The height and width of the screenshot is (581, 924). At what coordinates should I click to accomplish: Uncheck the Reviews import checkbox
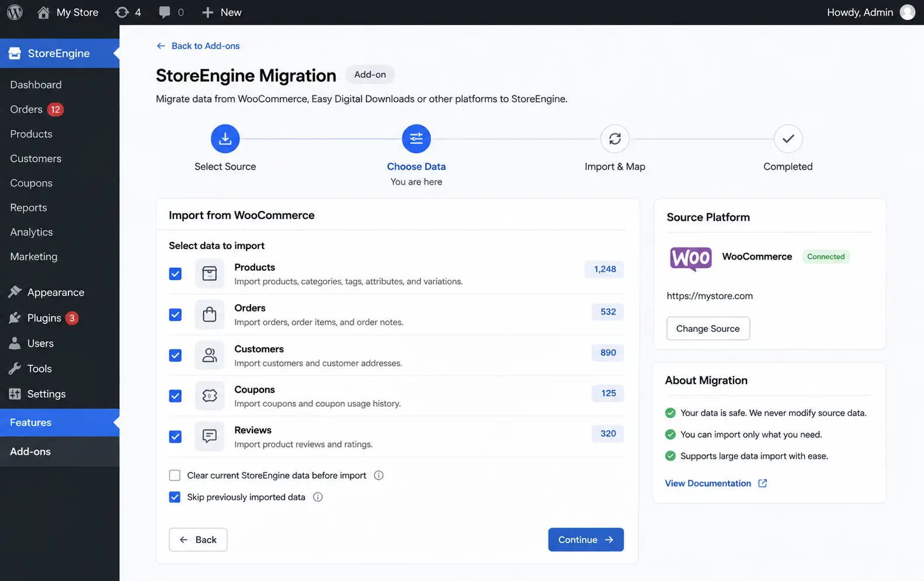(x=175, y=437)
